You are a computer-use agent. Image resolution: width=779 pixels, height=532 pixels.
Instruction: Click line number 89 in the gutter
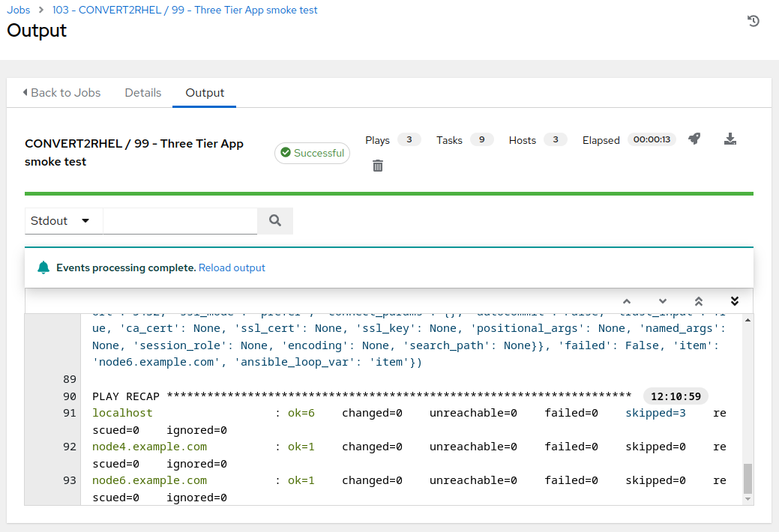point(70,379)
